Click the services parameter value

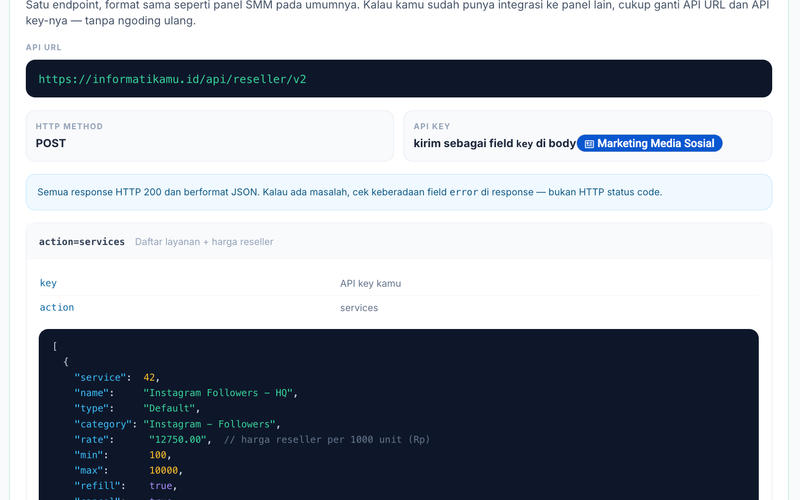[359, 308]
